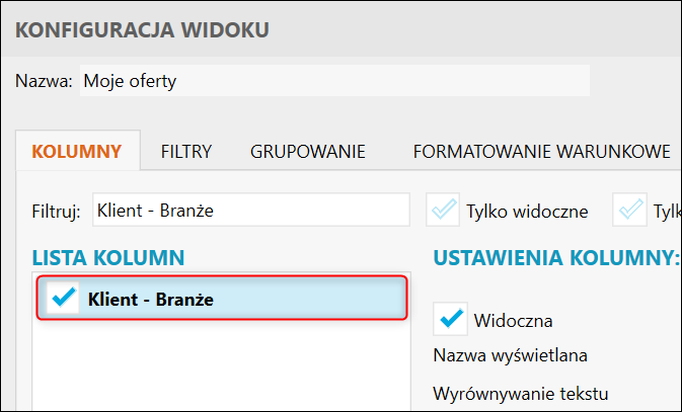Viewport: 682px width, 412px height.
Task: Open the FILTRY tab
Action: tap(186, 152)
